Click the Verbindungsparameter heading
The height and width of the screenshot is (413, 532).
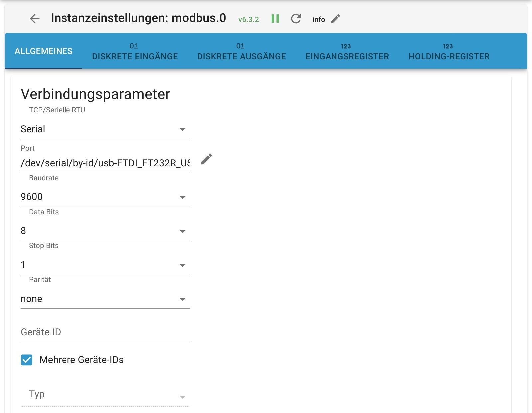(95, 94)
